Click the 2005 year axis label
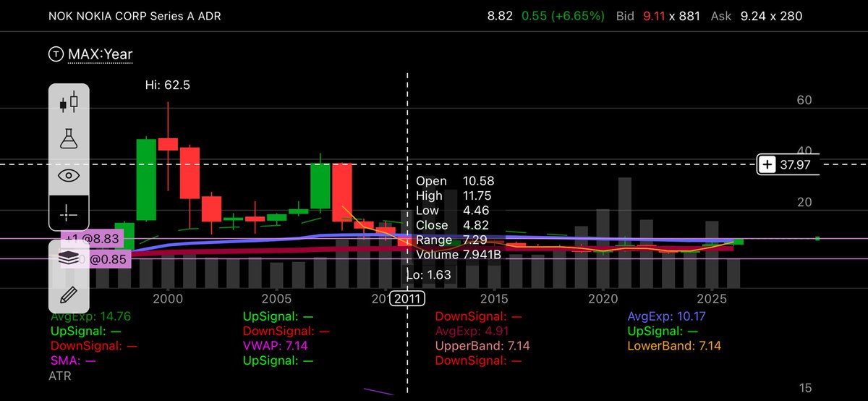Image resolution: width=868 pixels, height=401 pixels. click(x=276, y=298)
